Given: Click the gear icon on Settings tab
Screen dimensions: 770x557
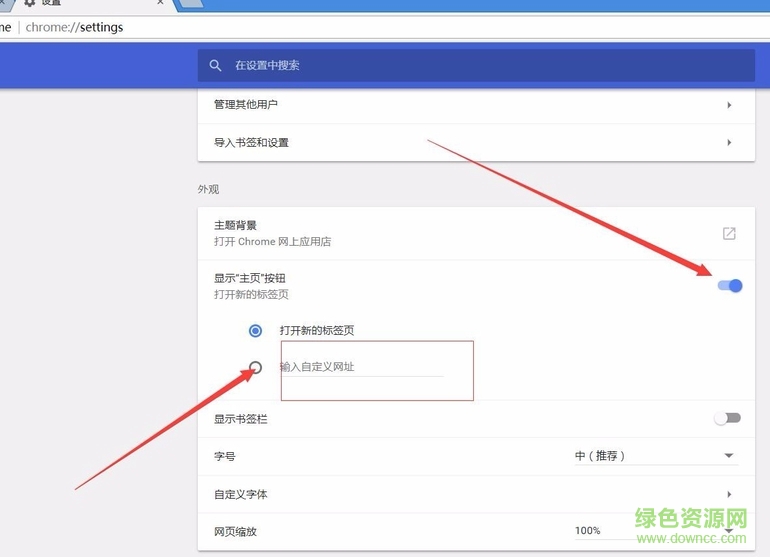Looking at the screenshot, I should 30,3.
